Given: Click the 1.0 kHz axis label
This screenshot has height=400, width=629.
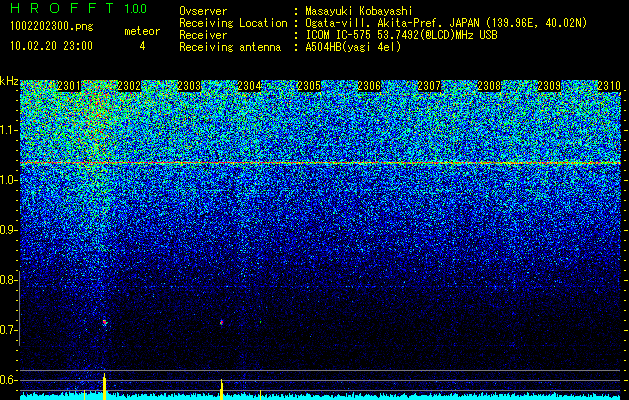Looking at the screenshot, I should (x=9, y=181).
